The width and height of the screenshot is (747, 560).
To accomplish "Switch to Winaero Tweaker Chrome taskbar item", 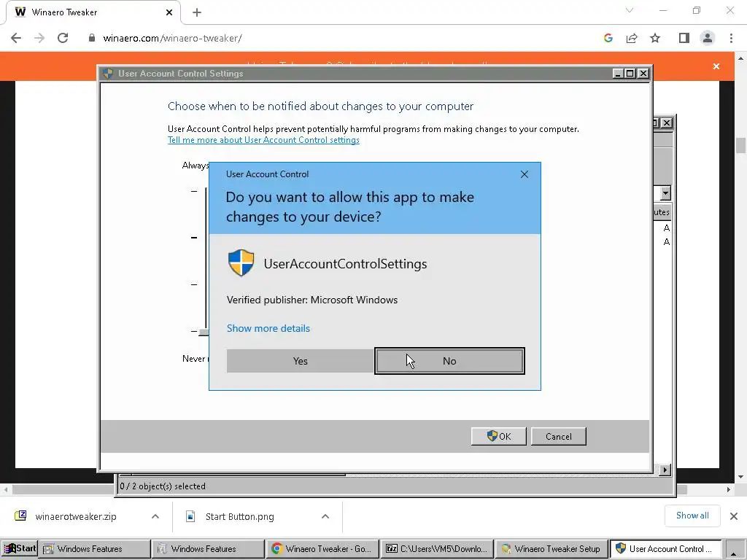I will [x=322, y=548].
